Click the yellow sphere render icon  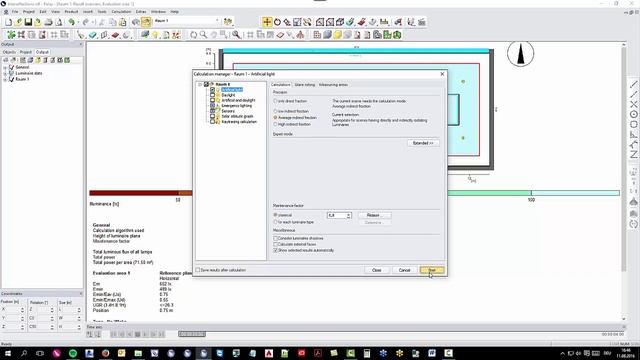click(337, 35)
